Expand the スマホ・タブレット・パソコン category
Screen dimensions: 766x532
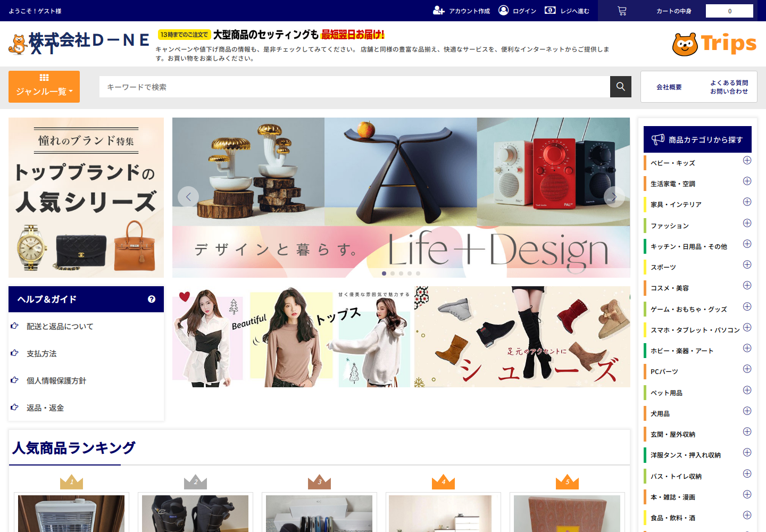coord(747,327)
